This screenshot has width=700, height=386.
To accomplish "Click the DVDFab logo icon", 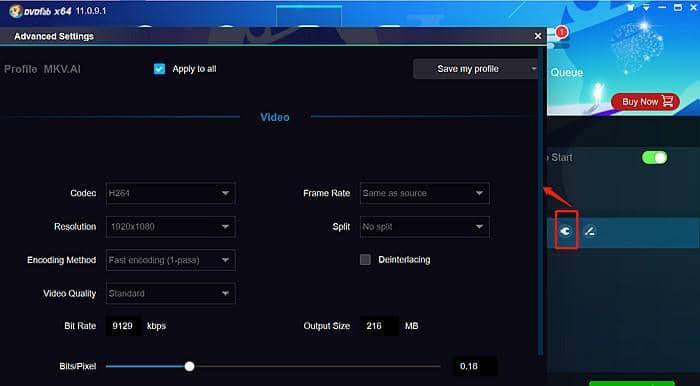I will [x=16, y=11].
